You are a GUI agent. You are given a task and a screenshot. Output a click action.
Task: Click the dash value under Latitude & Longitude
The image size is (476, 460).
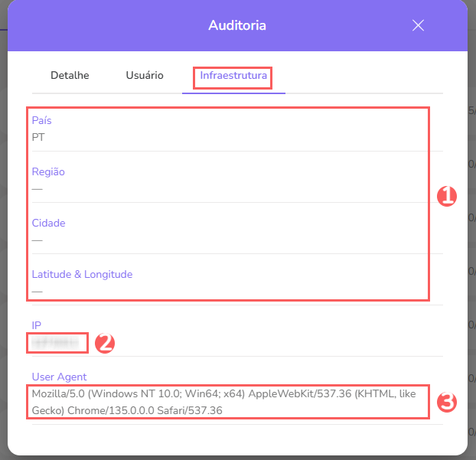[37, 291]
